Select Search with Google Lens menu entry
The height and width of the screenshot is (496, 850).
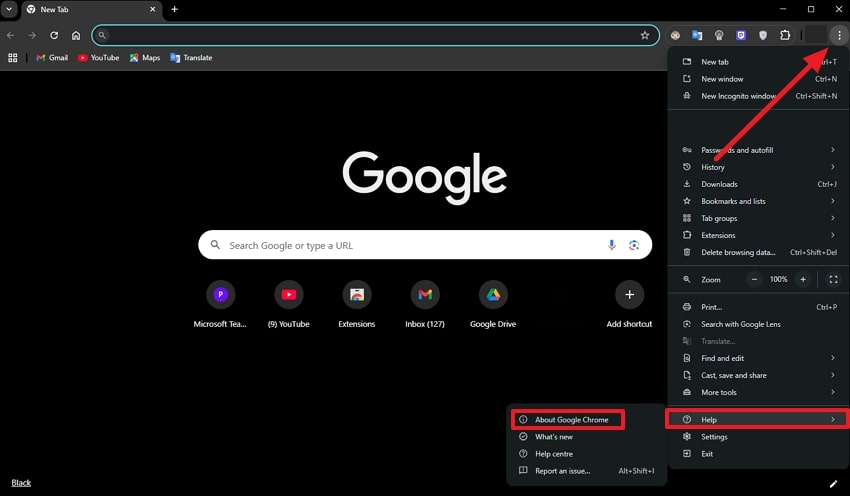click(758, 324)
